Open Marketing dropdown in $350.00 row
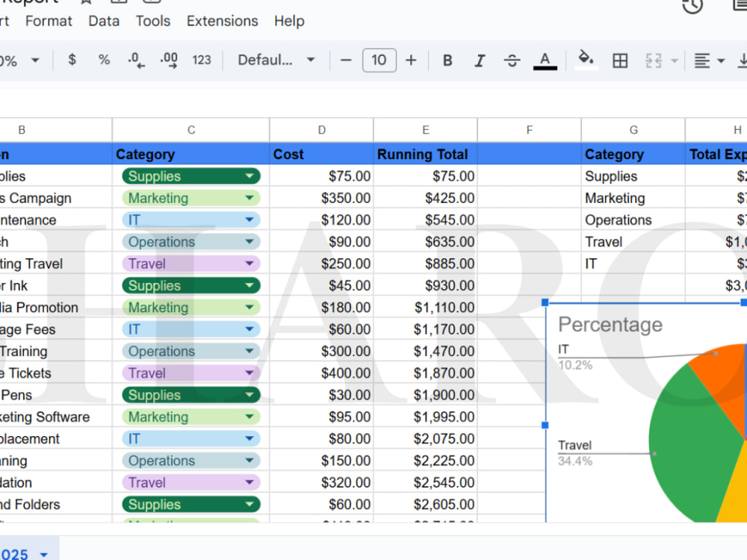This screenshot has width=747, height=560. coord(249,198)
